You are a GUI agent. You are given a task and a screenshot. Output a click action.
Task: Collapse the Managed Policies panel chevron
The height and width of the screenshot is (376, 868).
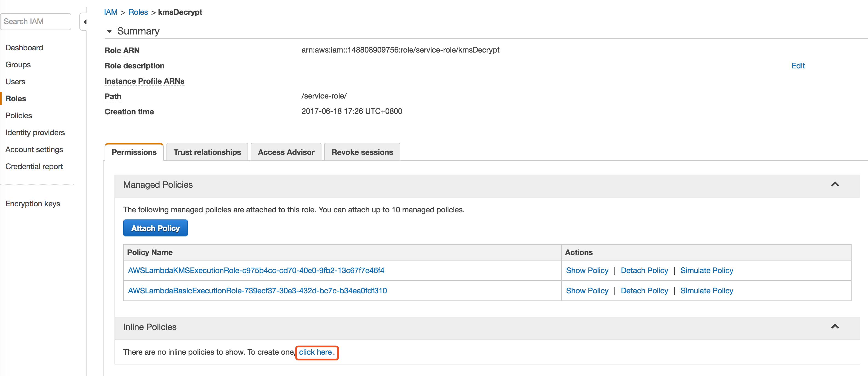point(835,184)
